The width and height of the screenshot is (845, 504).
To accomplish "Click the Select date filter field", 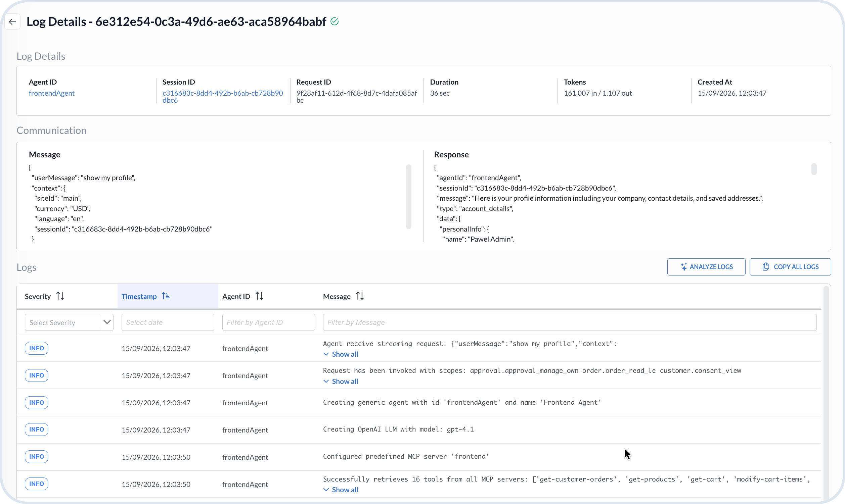I will tap(168, 322).
